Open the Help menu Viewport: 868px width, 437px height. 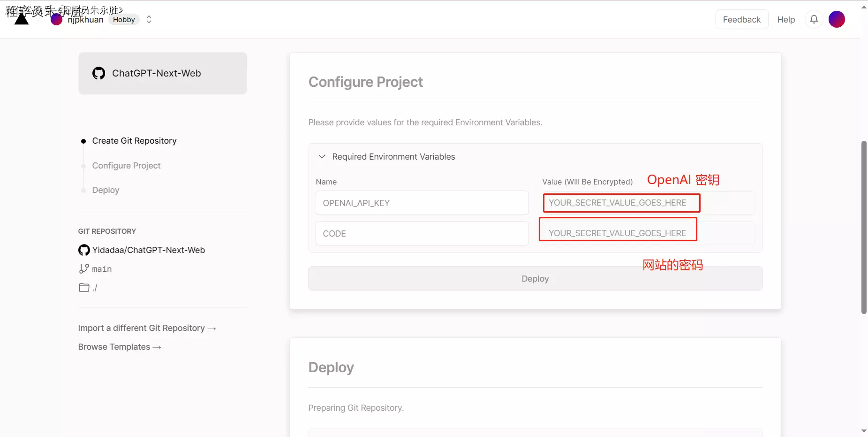(x=786, y=20)
